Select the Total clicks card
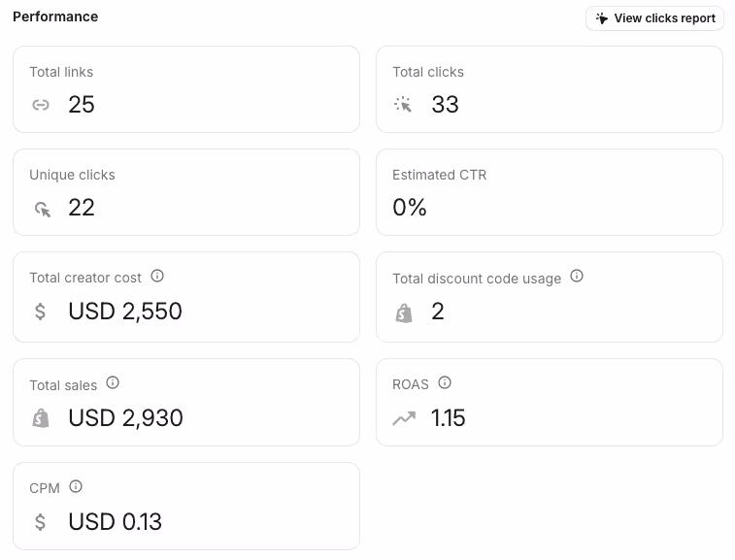The width and height of the screenshot is (735, 560). pyautogui.click(x=550, y=89)
